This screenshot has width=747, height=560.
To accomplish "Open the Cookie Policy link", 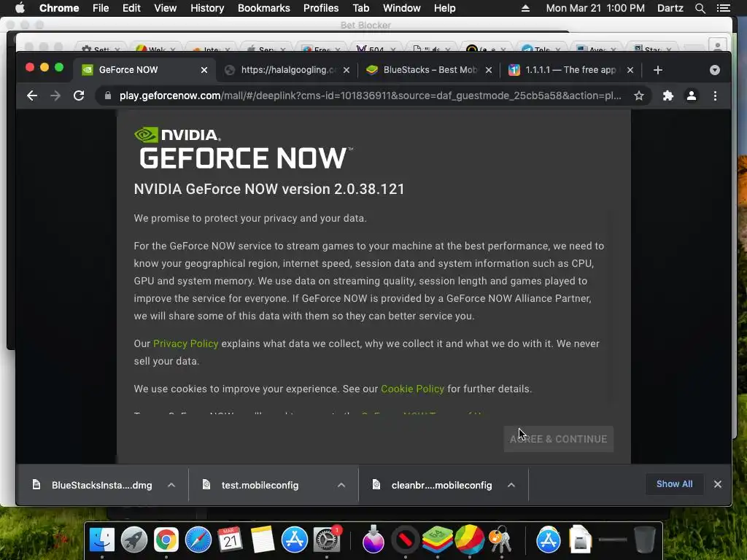I will (413, 389).
